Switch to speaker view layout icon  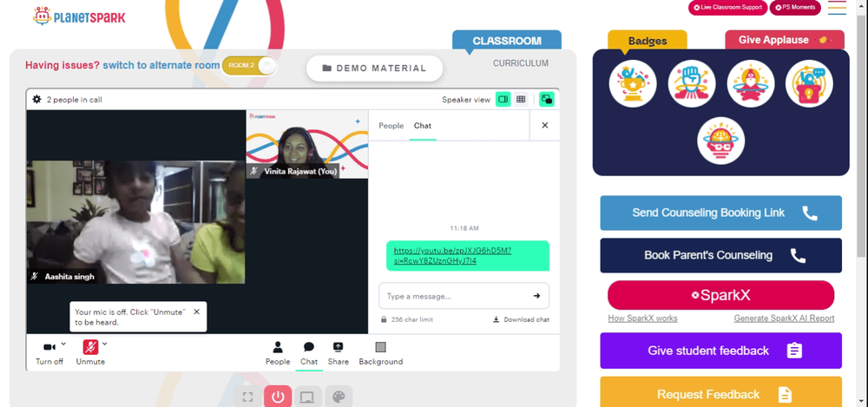pyautogui.click(x=503, y=100)
